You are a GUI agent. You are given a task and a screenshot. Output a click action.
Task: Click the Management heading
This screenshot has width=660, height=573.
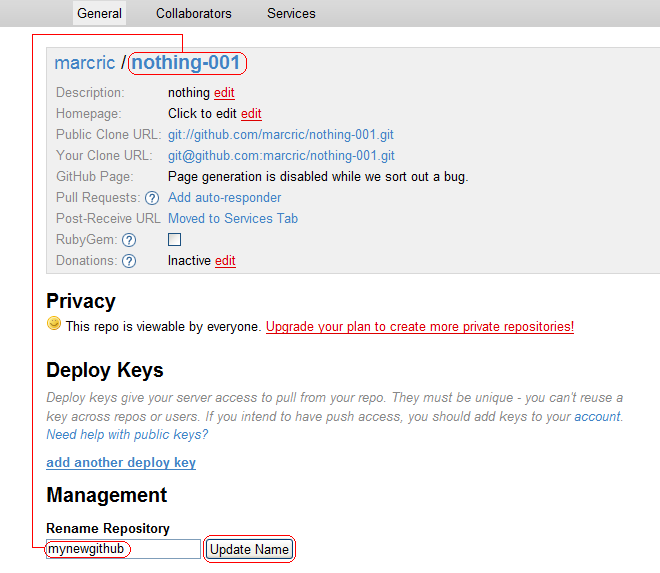tap(106, 495)
